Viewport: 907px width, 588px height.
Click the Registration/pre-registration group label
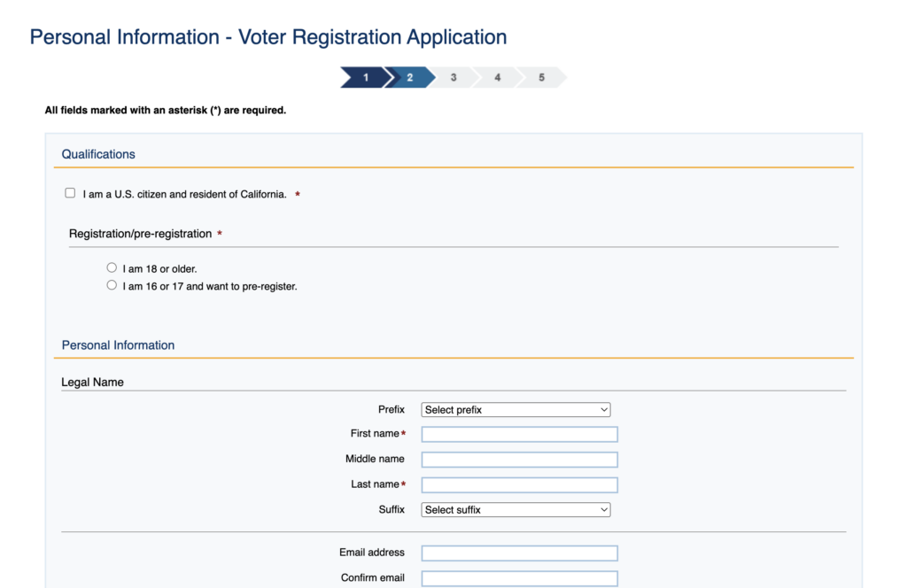click(140, 234)
